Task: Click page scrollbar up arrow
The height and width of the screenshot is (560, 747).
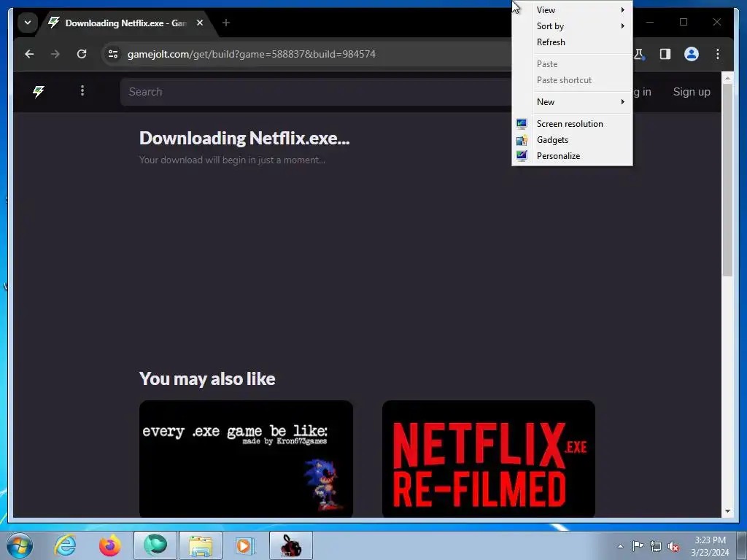Action: (727, 78)
